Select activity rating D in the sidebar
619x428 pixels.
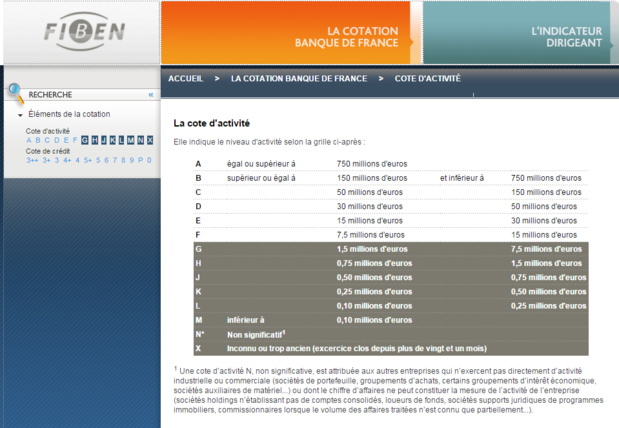(57, 140)
